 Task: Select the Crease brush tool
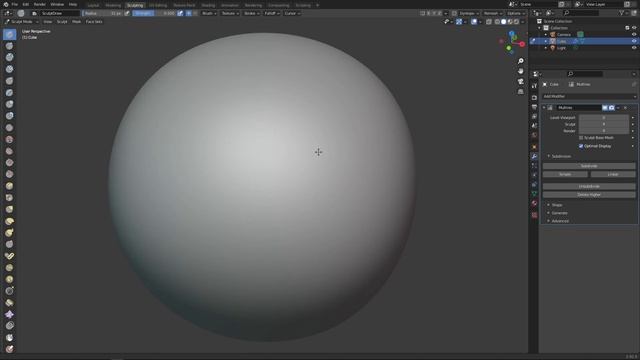[9, 128]
